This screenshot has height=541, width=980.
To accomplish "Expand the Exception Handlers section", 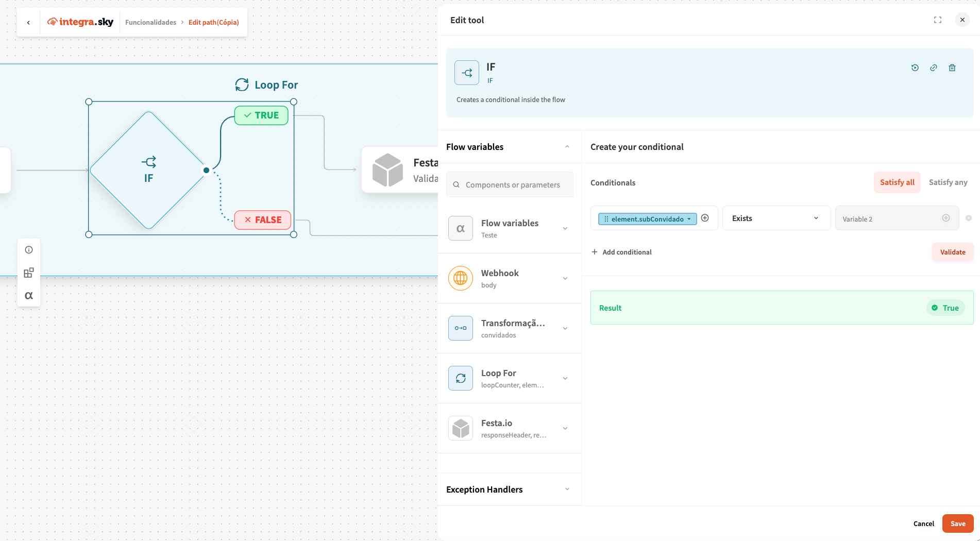I will tap(567, 489).
